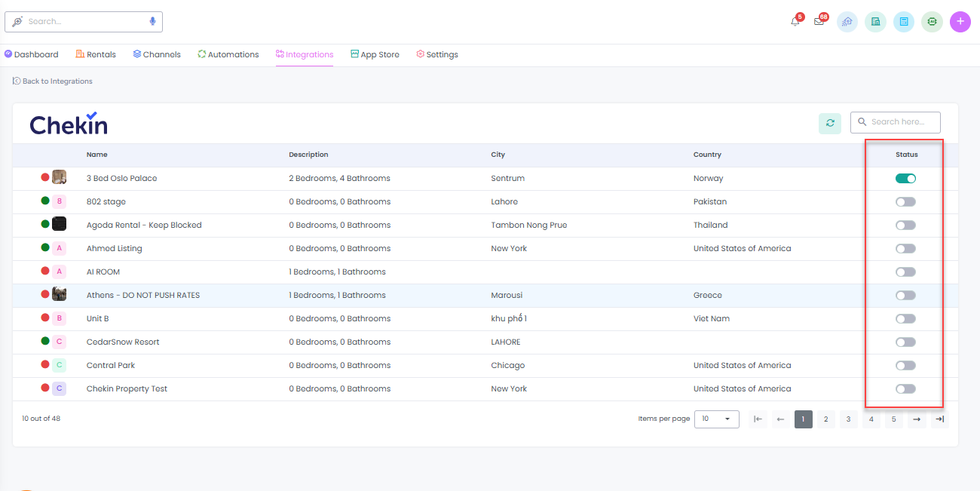
Task: Open the mail inbox envelope icon
Action: click(819, 22)
